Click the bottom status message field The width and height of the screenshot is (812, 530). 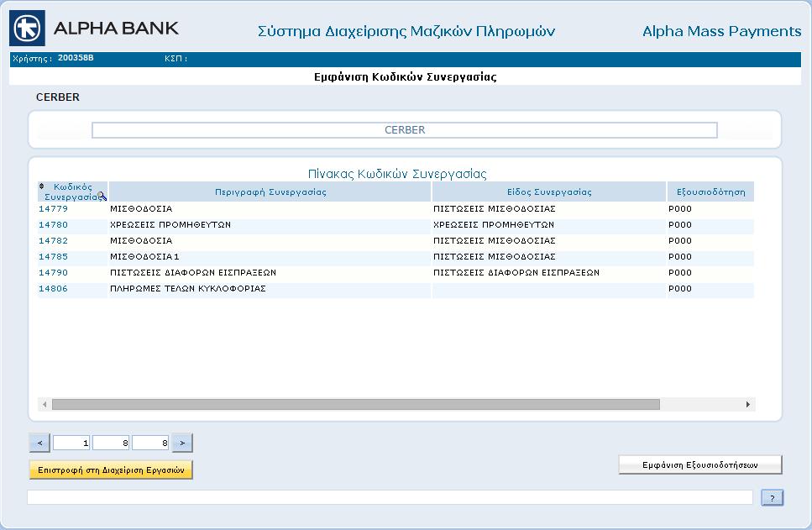(390, 497)
